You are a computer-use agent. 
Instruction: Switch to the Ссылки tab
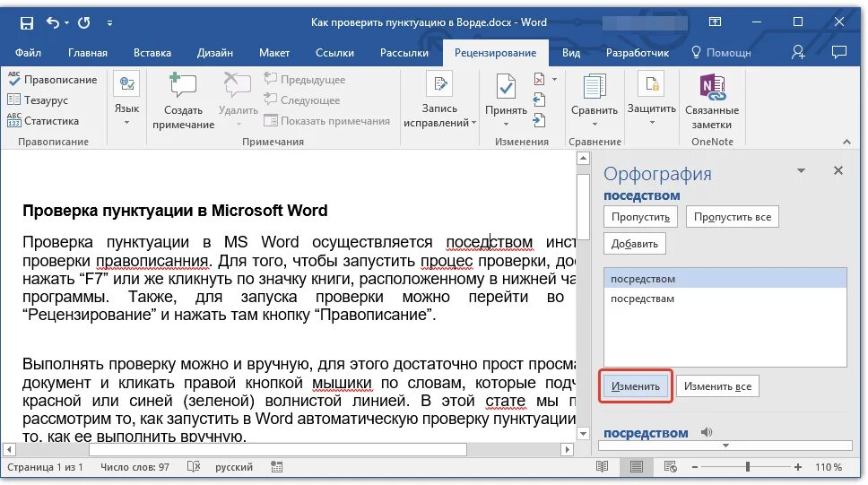334,53
